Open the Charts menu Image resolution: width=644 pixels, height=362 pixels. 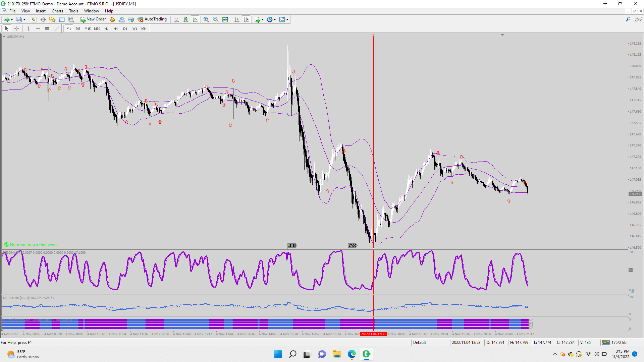57,11
